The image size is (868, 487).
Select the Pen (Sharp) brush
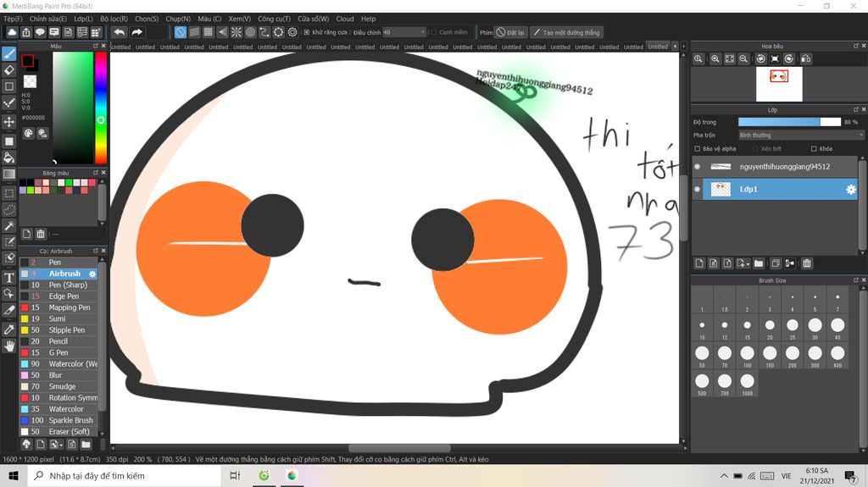point(58,285)
